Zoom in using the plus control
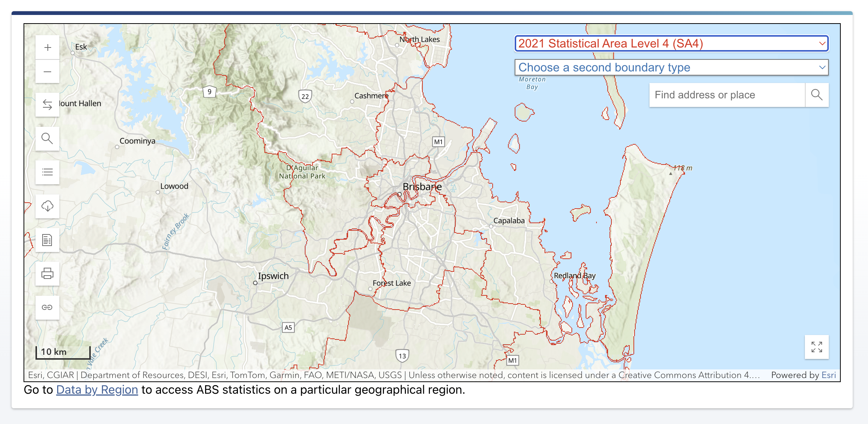Screen dimensions: 868x424 click(x=47, y=47)
